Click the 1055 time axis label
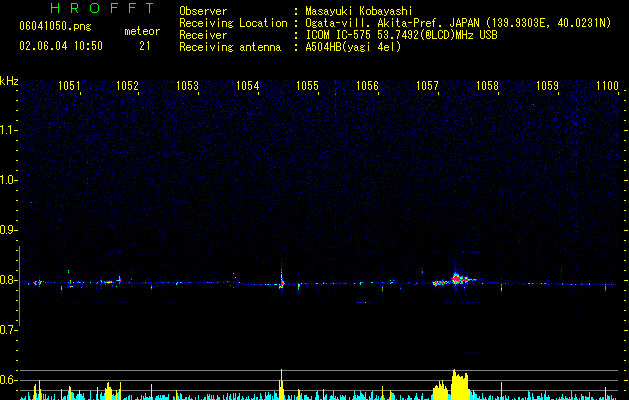This screenshot has width=629, height=400. (x=307, y=86)
